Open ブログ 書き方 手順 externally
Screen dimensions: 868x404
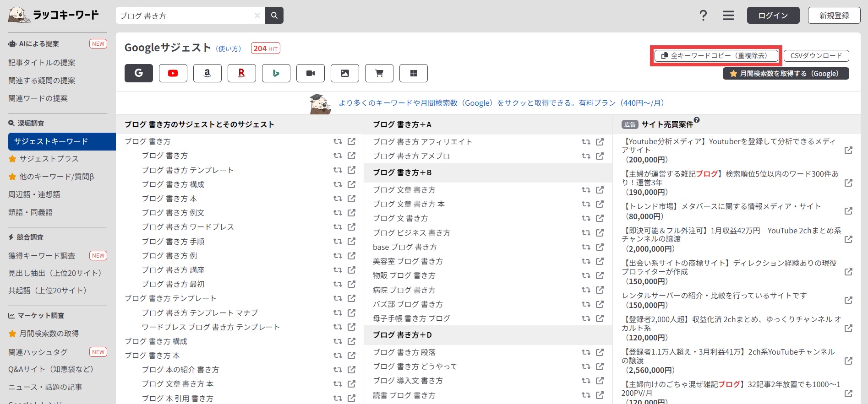pos(351,241)
